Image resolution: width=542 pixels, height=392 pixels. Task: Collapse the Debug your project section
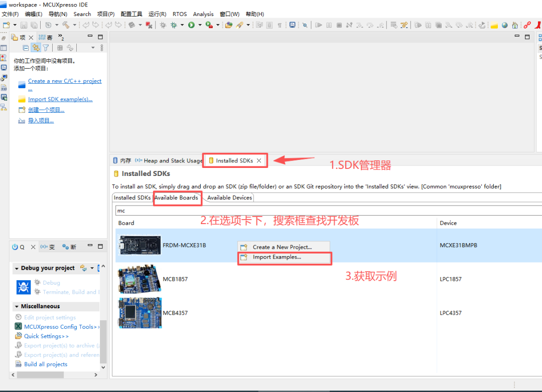[x=16, y=268]
